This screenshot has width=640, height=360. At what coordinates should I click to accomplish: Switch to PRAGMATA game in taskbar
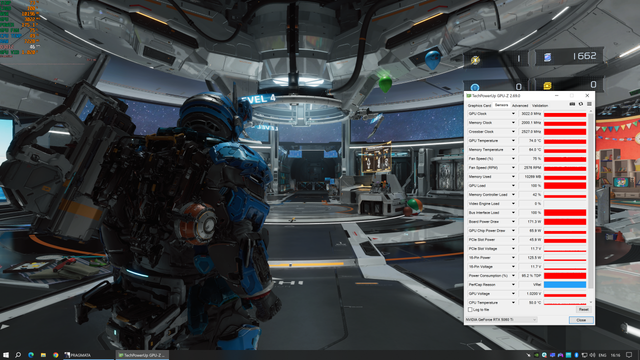[88, 355]
